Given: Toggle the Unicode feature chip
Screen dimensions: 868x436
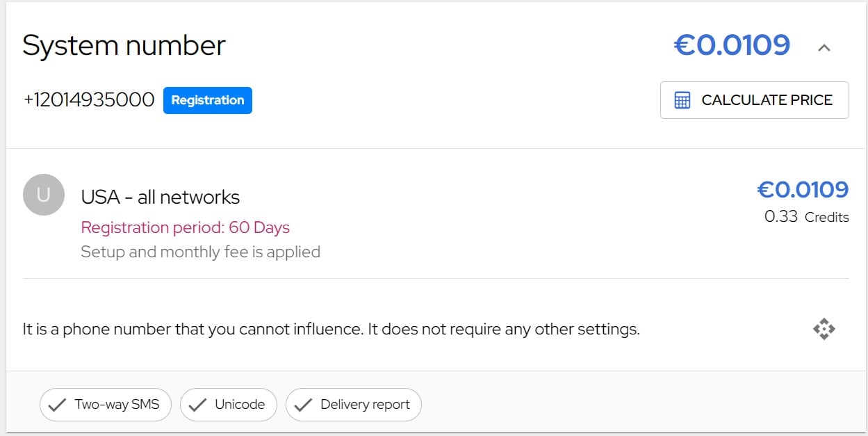Looking at the screenshot, I should coord(229,405).
